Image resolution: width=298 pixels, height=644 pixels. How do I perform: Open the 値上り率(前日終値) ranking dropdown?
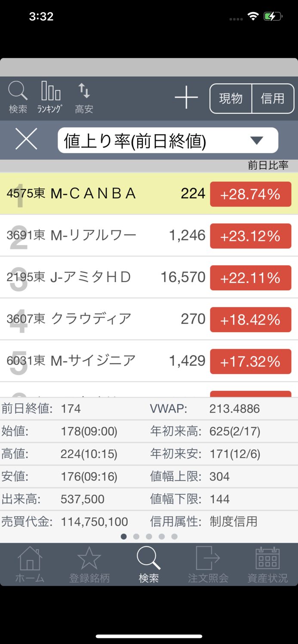tap(168, 140)
